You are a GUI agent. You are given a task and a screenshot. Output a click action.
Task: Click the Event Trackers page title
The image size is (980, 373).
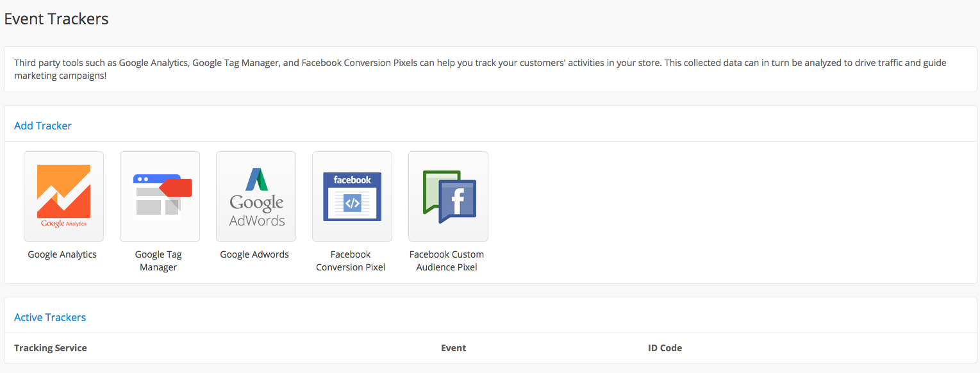(56, 19)
